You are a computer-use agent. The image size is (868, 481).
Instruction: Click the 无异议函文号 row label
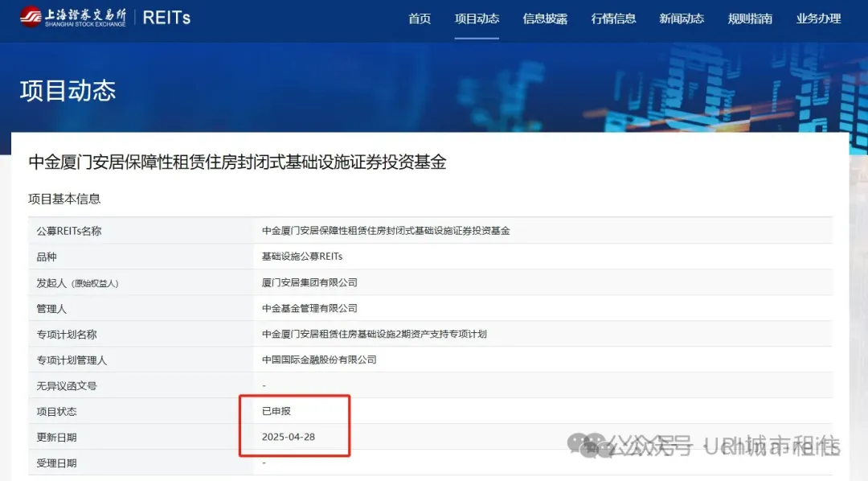coord(67,386)
